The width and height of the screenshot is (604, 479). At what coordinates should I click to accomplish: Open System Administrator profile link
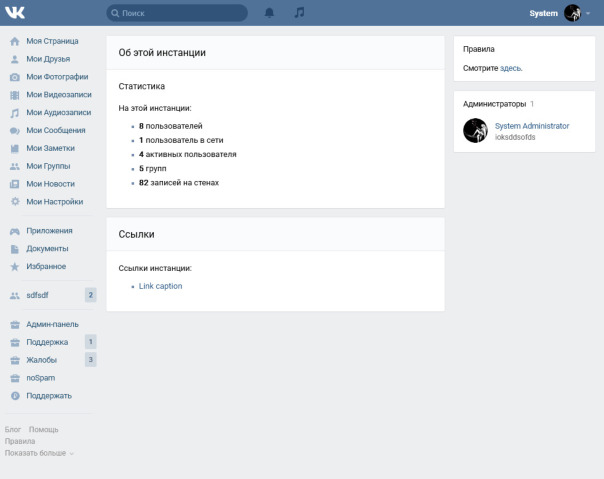(532, 126)
